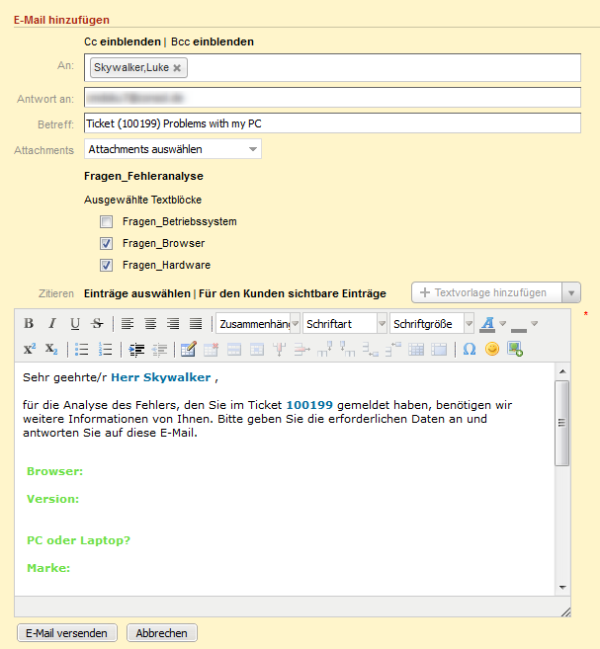Click the green 'Version:' line
Viewport: 600px width, 649px height.
click(53, 499)
